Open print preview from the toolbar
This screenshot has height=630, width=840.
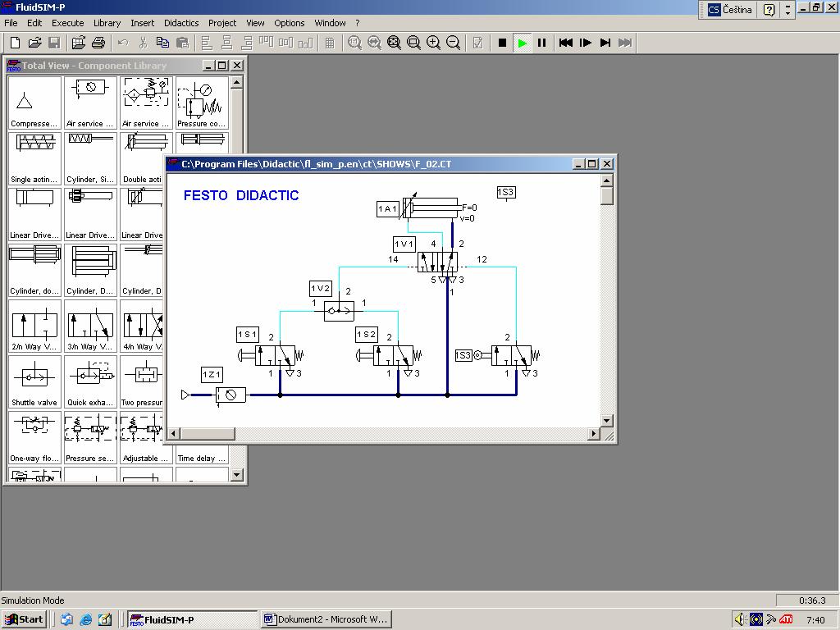tap(79, 43)
